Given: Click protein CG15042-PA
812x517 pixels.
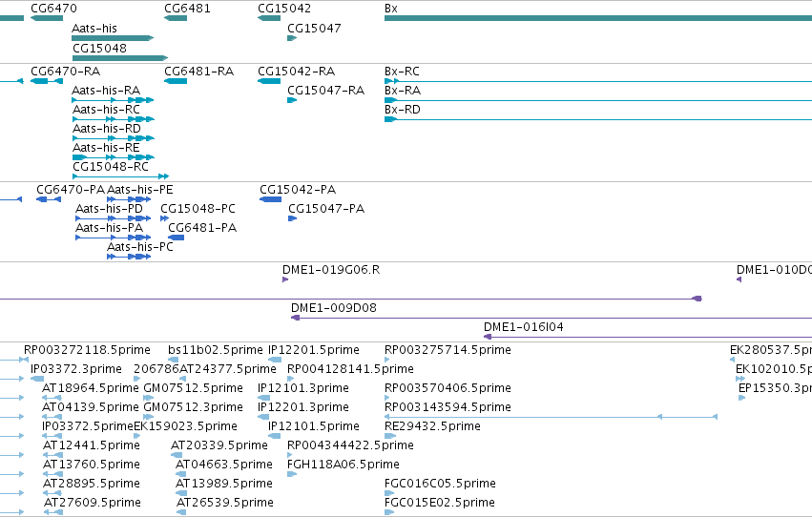Looking at the screenshot, I should (270, 199).
